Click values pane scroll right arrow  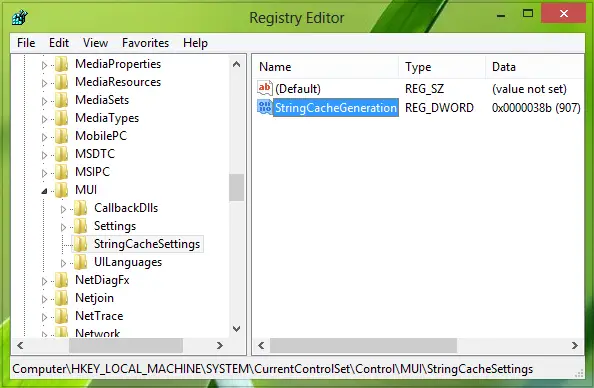(x=575, y=345)
